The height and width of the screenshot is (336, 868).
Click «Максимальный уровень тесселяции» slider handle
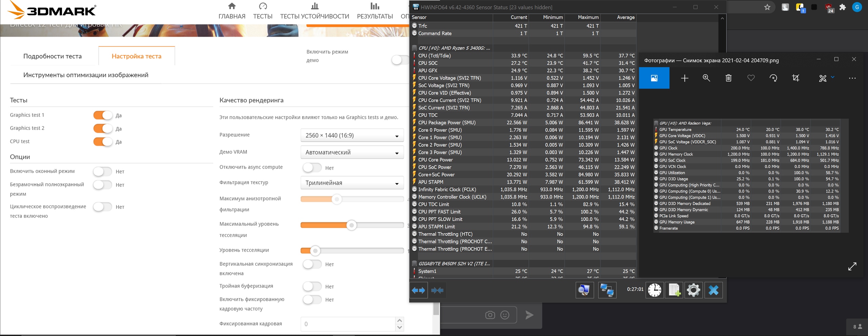[x=352, y=225]
